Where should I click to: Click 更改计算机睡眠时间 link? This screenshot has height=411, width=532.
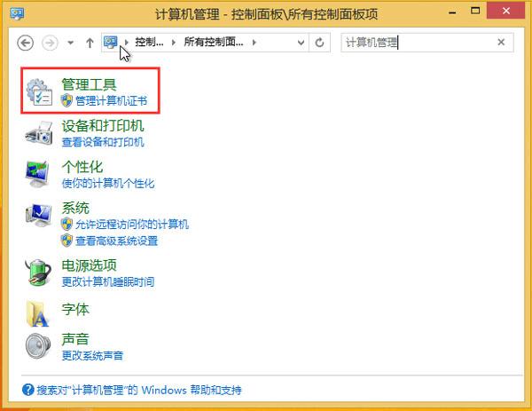pyautogui.click(x=108, y=281)
